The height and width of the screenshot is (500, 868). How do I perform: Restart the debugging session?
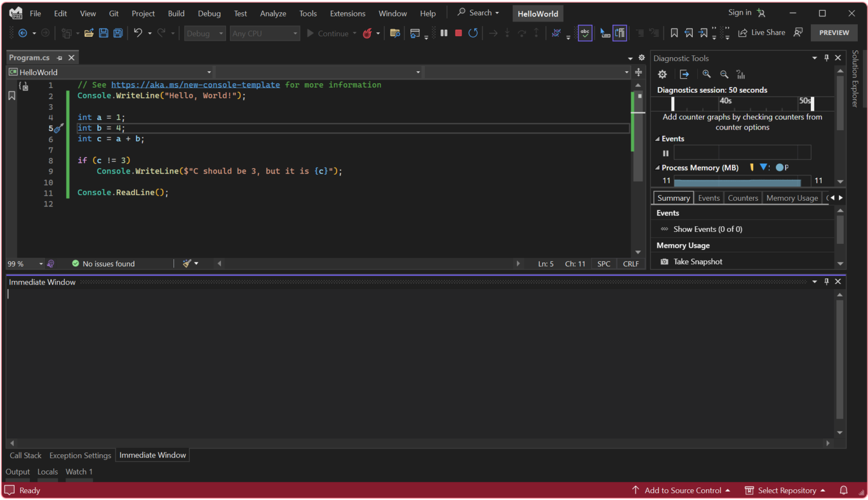tap(473, 33)
